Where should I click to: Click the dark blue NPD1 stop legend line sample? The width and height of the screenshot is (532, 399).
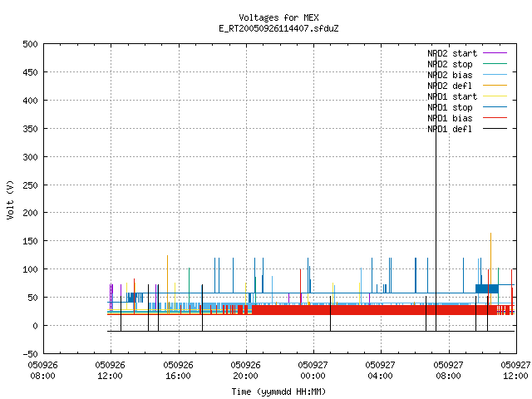pyautogui.click(x=495, y=107)
